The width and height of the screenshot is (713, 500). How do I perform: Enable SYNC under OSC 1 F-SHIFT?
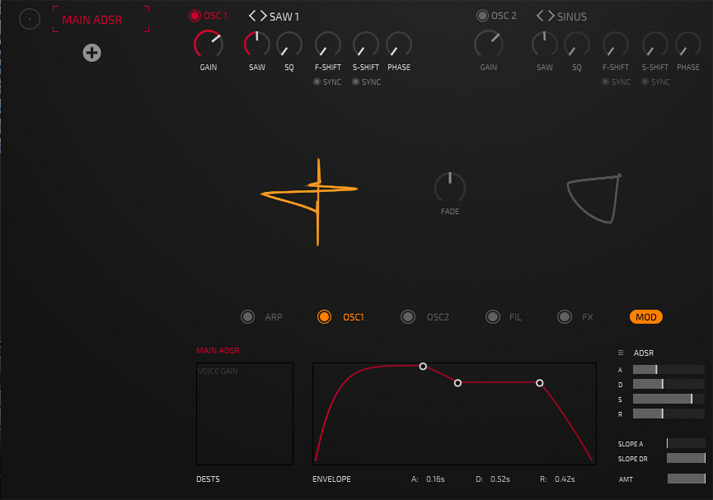(x=318, y=81)
